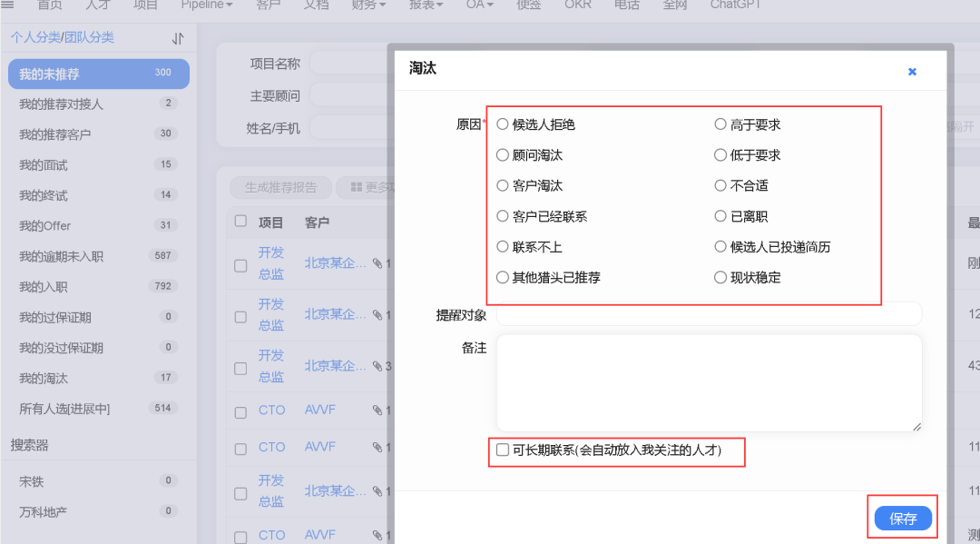Open the first 北京某企… client link

point(335,263)
